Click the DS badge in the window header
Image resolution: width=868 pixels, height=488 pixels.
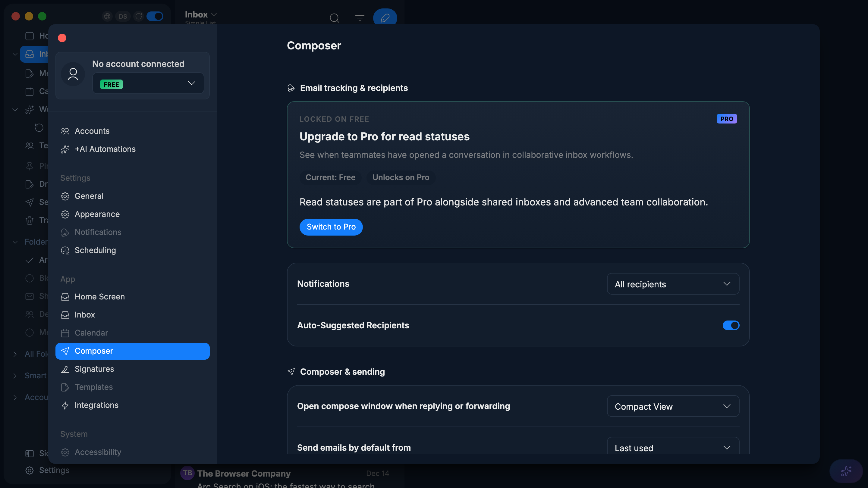tap(123, 16)
